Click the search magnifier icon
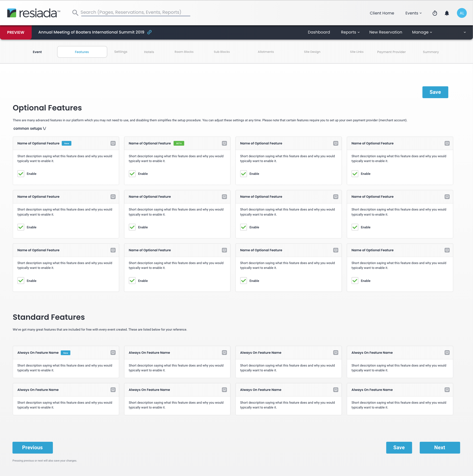Image resolution: width=473 pixels, height=476 pixels. pos(75,13)
